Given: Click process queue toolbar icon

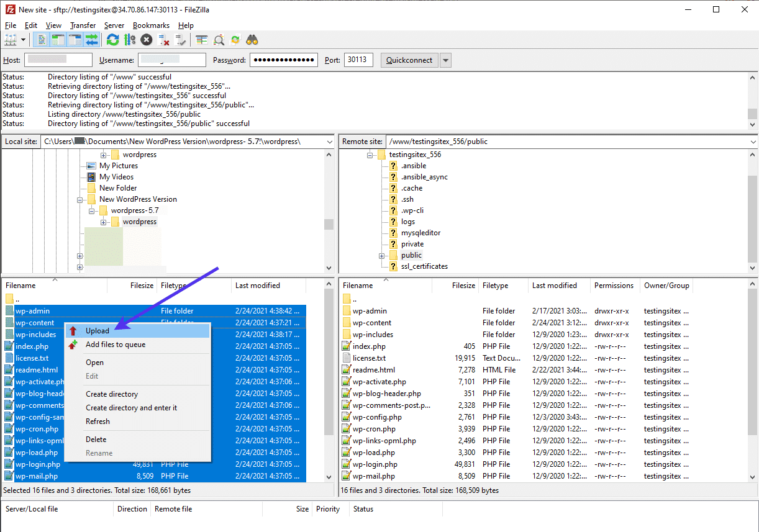Looking at the screenshot, I should pos(129,40).
